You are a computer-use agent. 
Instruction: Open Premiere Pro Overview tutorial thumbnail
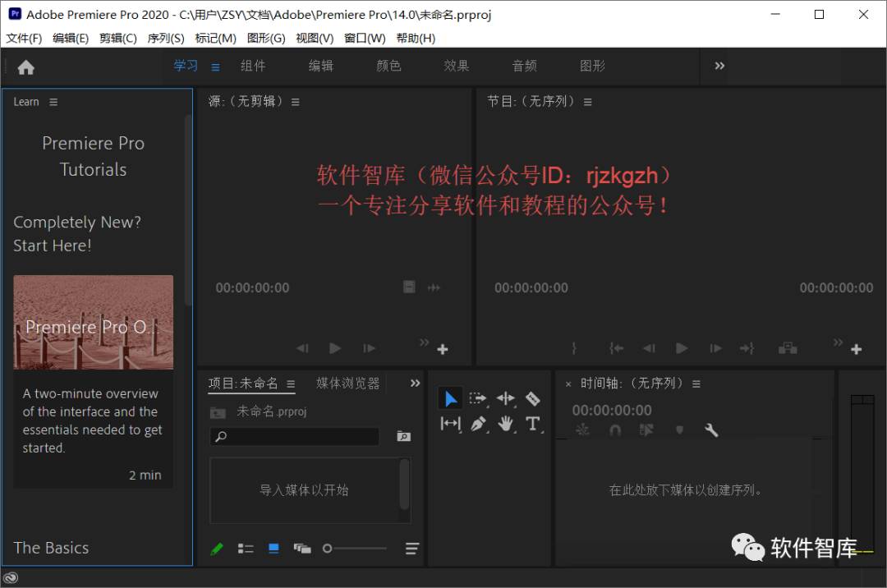(94, 322)
